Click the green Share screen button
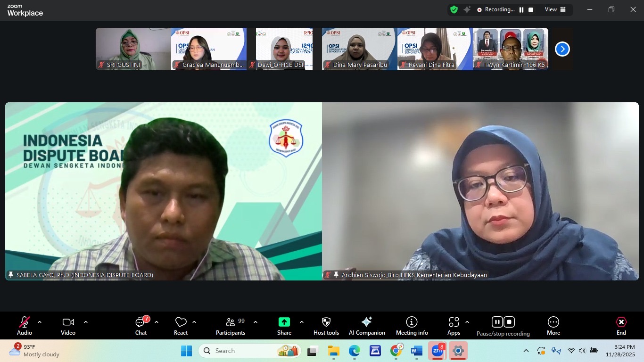This screenshot has width=644, height=362. (x=284, y=326)
